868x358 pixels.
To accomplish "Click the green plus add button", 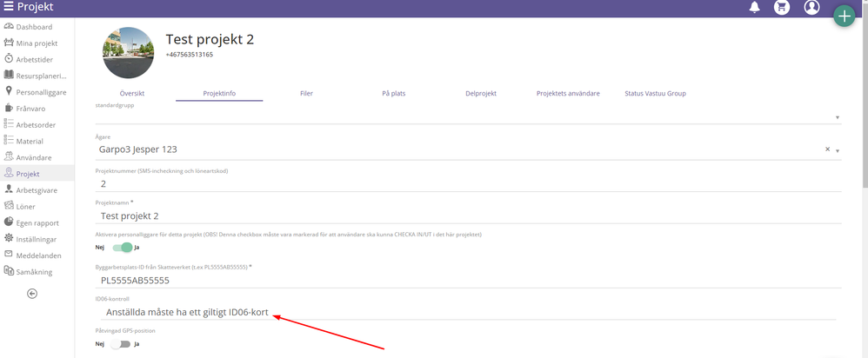I will (845, 17).
